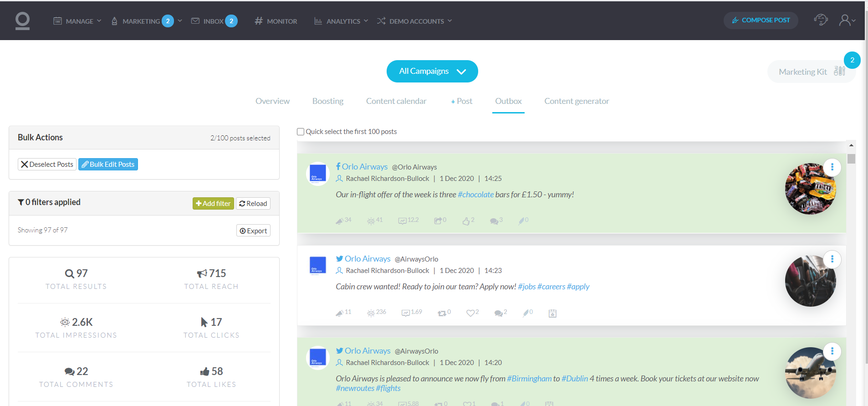This screenshot has height=406, width=868.
Task: Click the Total Likes thumbs-up icon
Action: click(204, 371)
